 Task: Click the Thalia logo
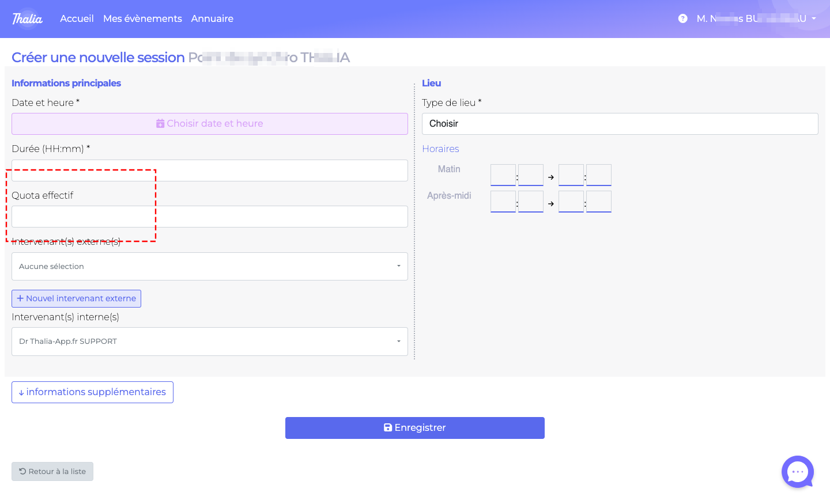pyautogui.click(x=27, y=18)
